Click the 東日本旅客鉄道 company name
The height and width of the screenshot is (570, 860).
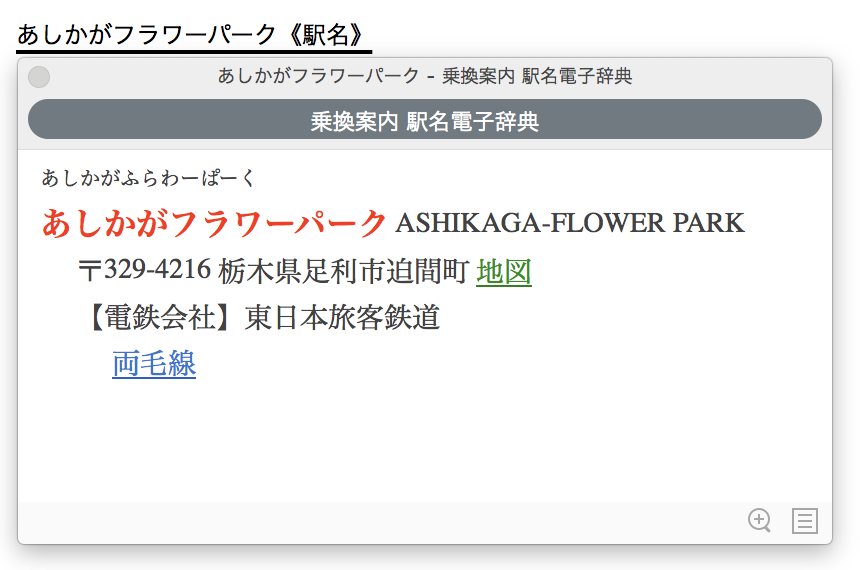pos(342,318)
